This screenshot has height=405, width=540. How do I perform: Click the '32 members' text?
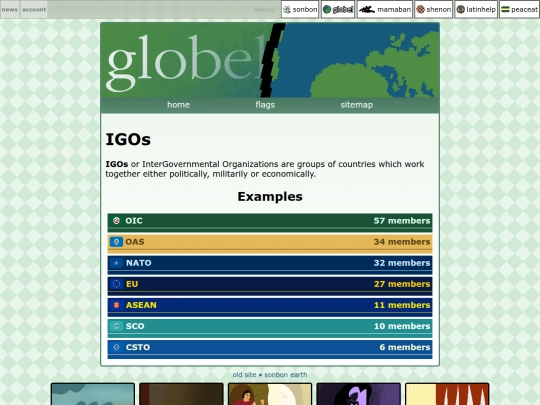pyautogui.click(x=402, y=263)
